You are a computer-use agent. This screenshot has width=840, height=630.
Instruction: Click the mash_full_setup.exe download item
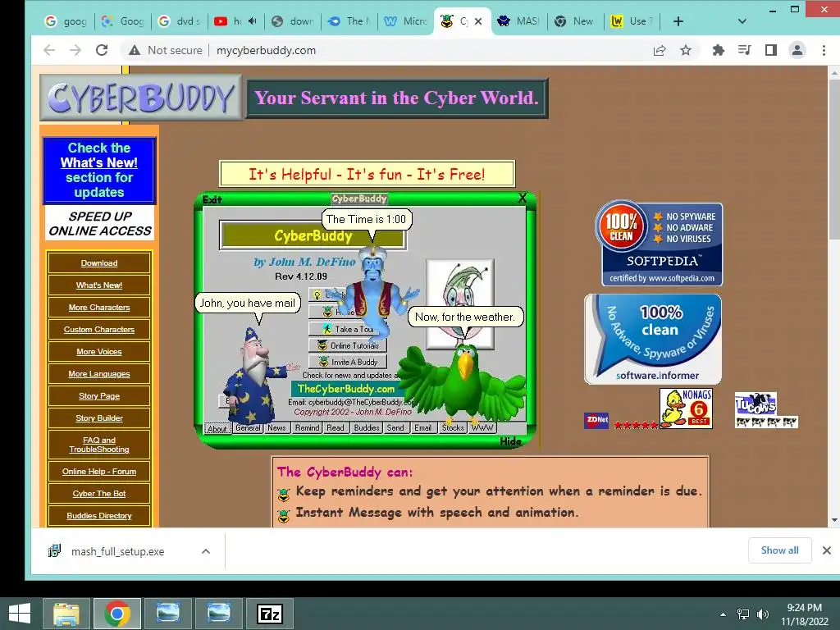point(118,551)
